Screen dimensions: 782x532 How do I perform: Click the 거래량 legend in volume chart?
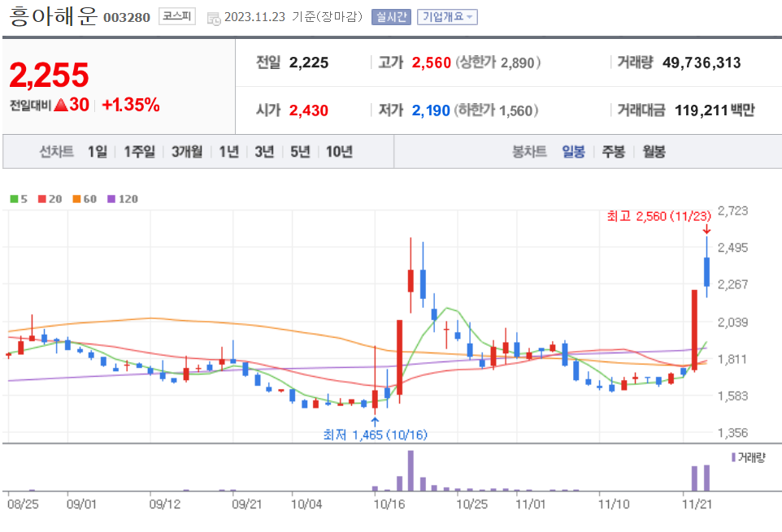point(748,457)
